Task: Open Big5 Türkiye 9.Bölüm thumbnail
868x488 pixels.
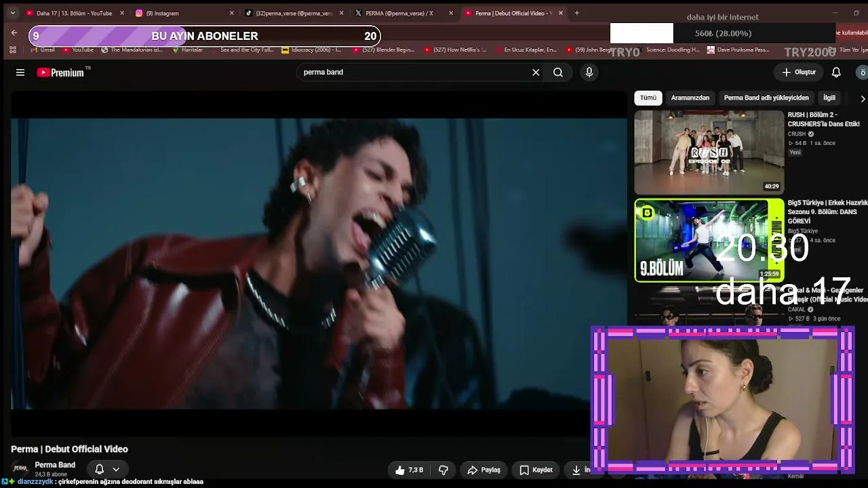Action: coord(709,240)
